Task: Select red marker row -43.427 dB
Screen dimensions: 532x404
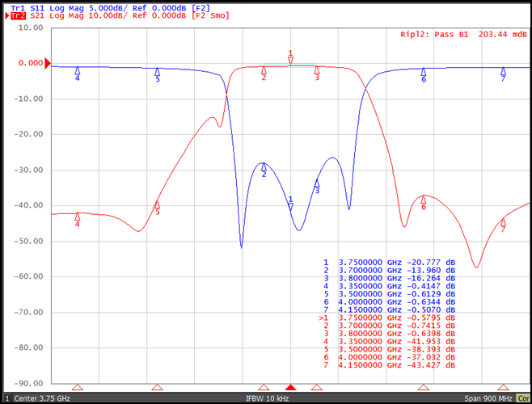Action: [x=389, y=365]
